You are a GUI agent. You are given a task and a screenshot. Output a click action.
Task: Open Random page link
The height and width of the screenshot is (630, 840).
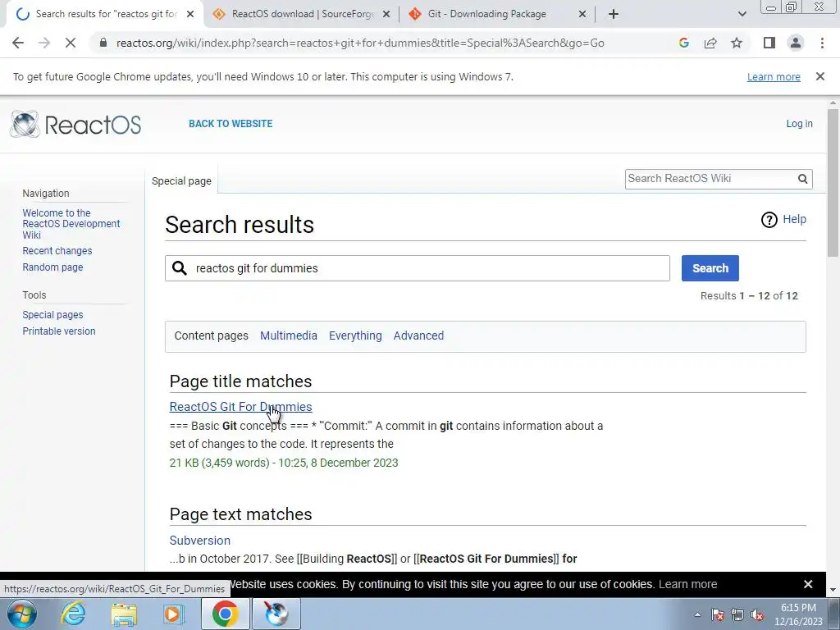(x=52, y=267)
